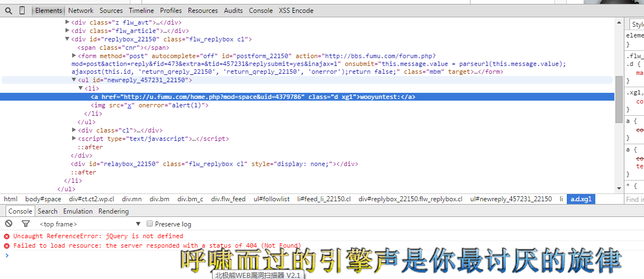Select the div.bm_c breadcrumb
The width and height of the screenshot is (644, 279).
190,199
